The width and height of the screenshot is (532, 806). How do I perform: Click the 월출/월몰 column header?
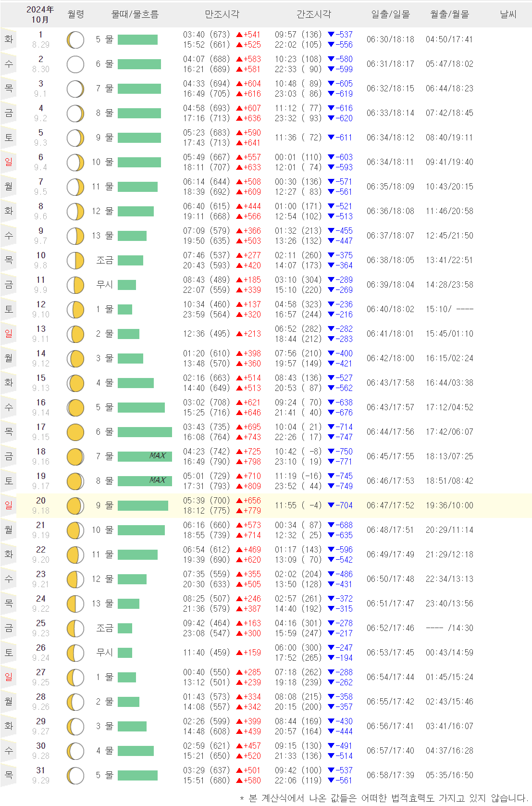pyautogui.click(x=450, y=14)
